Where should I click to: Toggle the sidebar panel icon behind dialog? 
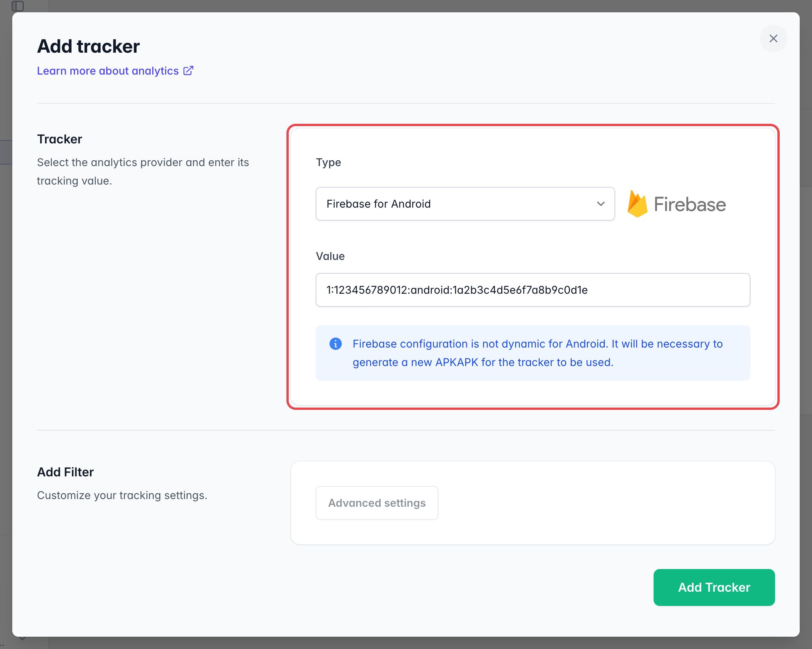coord(18,6)
